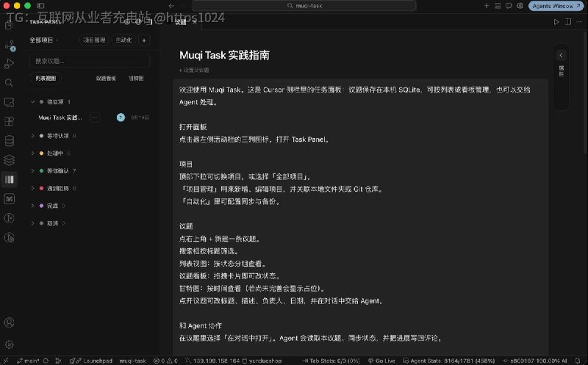Toggle the sidebar icon next to traffic lights

[41, 6]
